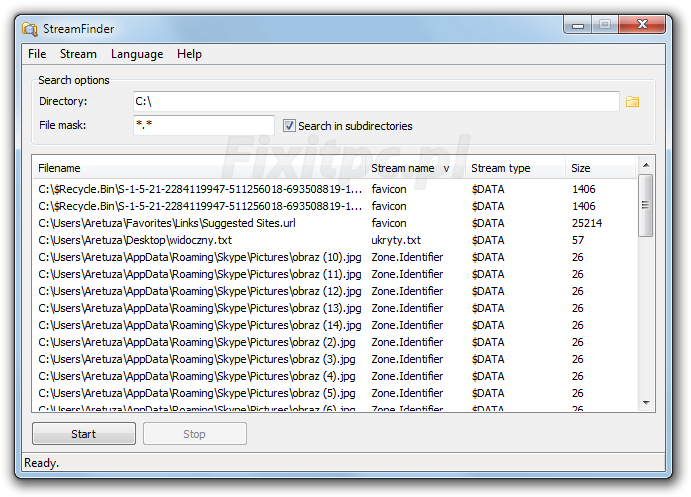Screen dimensions: 691x497
Task: Click the results list scrollbar thumb
Action: coord(646,205)
